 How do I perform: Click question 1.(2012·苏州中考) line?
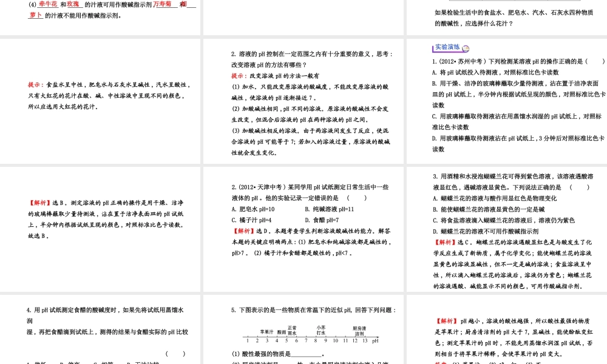(518, 61)
